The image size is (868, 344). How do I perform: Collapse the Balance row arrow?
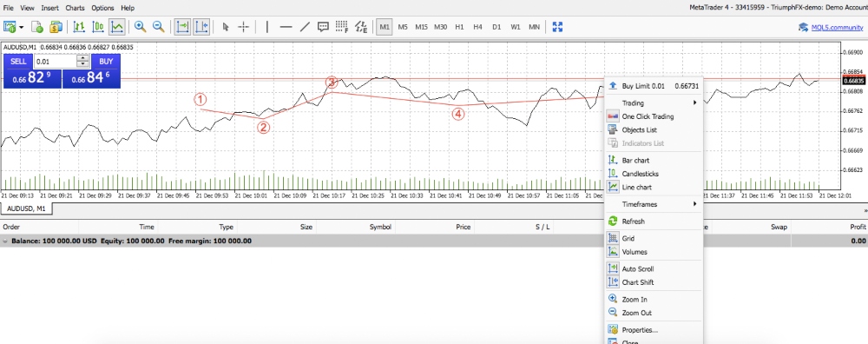point(5,241)
